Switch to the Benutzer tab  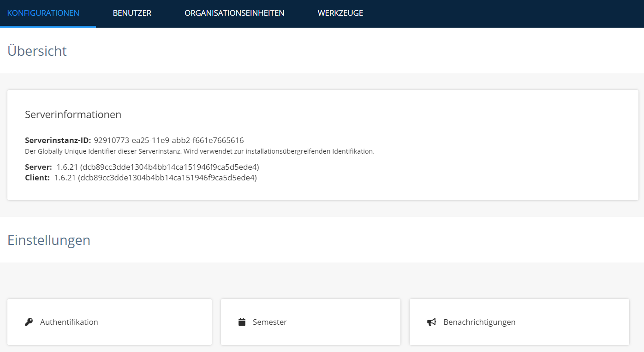[132, 13]
